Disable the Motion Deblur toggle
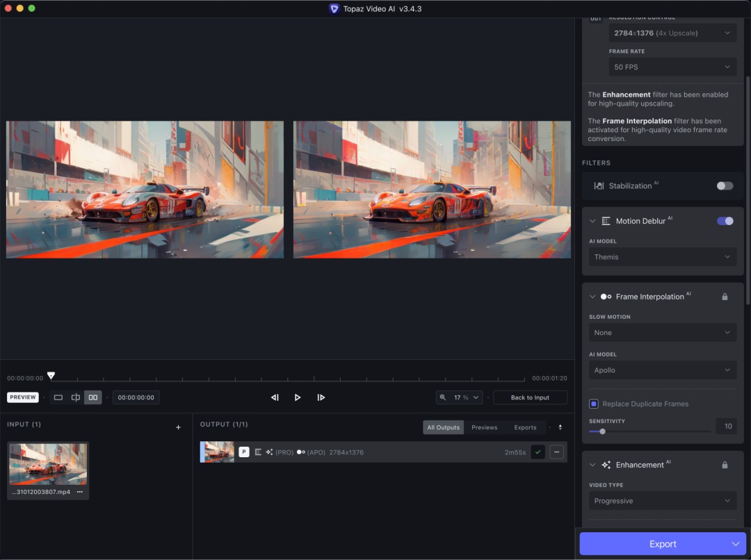Viewport: 751px width, 560px height. (x=725, y=221)
